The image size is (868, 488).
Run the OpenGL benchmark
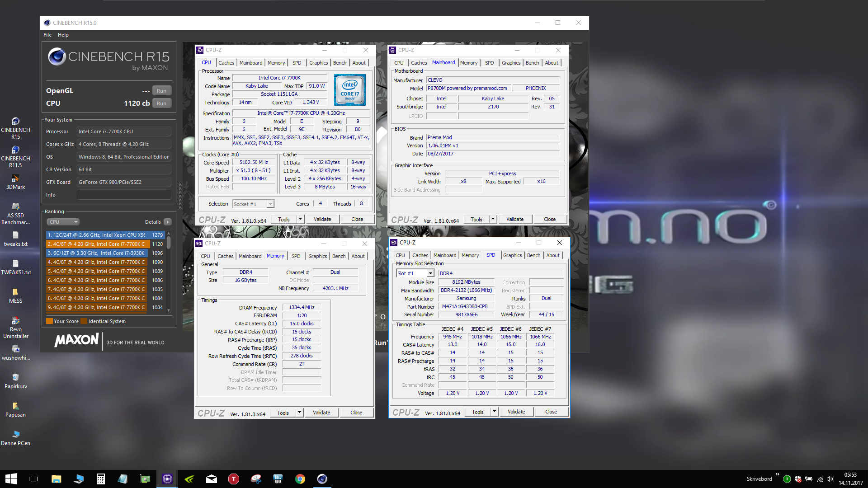coord(161,91)
